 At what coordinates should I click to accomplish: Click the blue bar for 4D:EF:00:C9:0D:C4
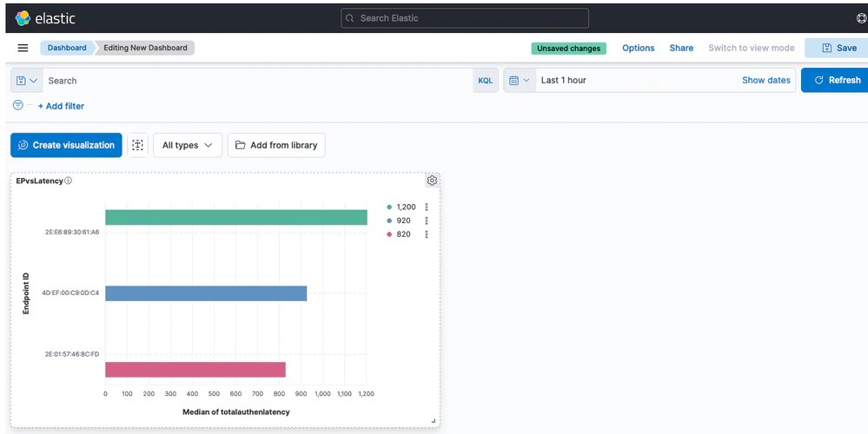click(206, 293)
